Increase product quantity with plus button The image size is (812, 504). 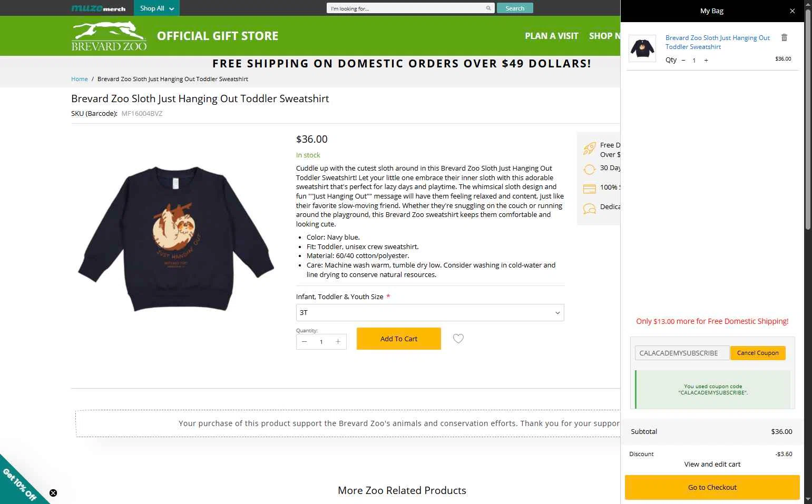[x=338, y=342]
